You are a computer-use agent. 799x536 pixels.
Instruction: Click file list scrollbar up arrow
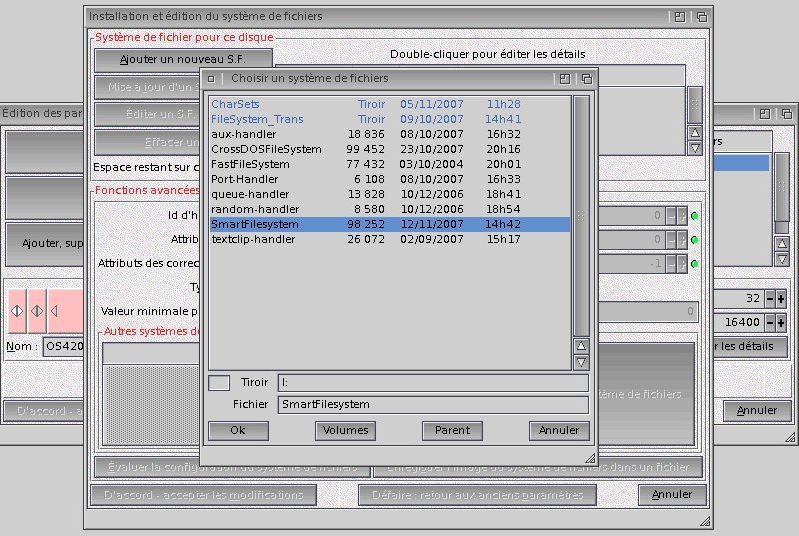point(581,346)
